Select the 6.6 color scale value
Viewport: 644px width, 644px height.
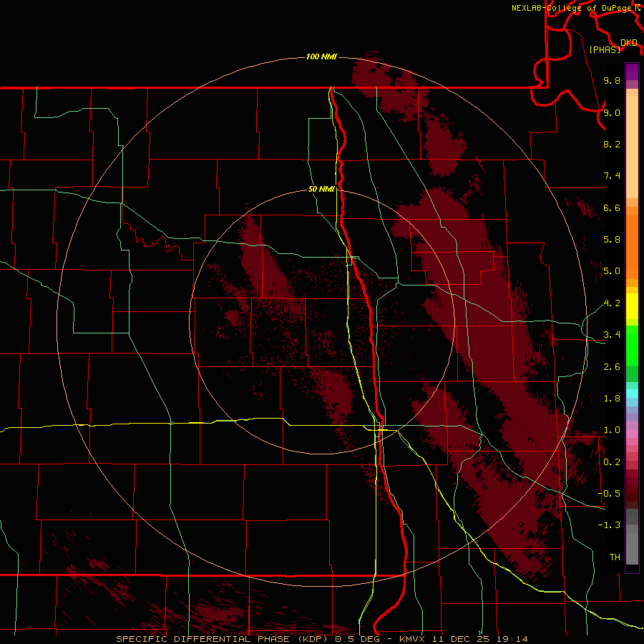point(612,208)
